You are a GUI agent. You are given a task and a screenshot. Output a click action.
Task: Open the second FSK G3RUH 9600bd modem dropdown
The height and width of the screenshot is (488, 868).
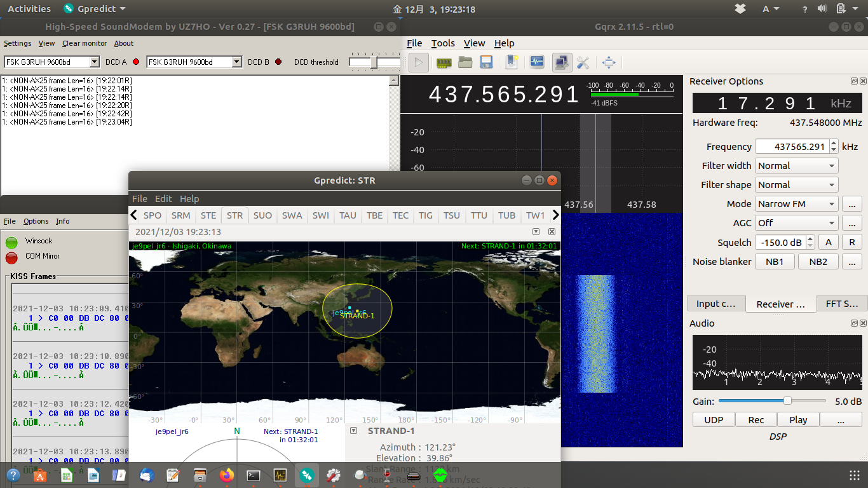(x=237, y=62)
